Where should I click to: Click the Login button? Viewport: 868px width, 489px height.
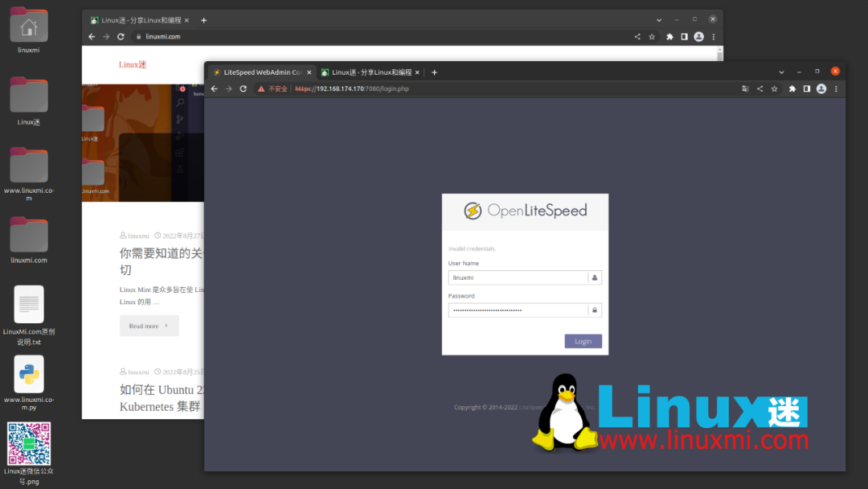(x=583, y=341)
